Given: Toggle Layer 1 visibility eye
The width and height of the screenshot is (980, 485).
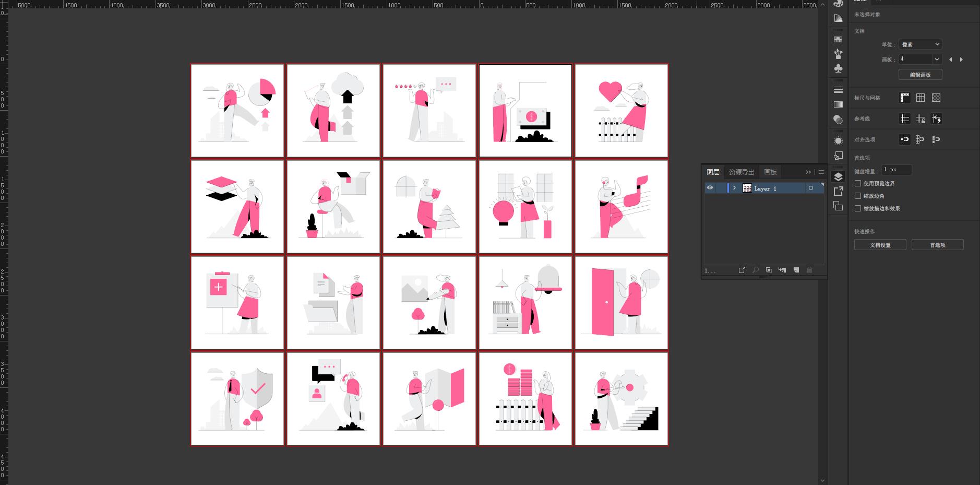Looking at the screenshot, I should click(x=710, y=188).
